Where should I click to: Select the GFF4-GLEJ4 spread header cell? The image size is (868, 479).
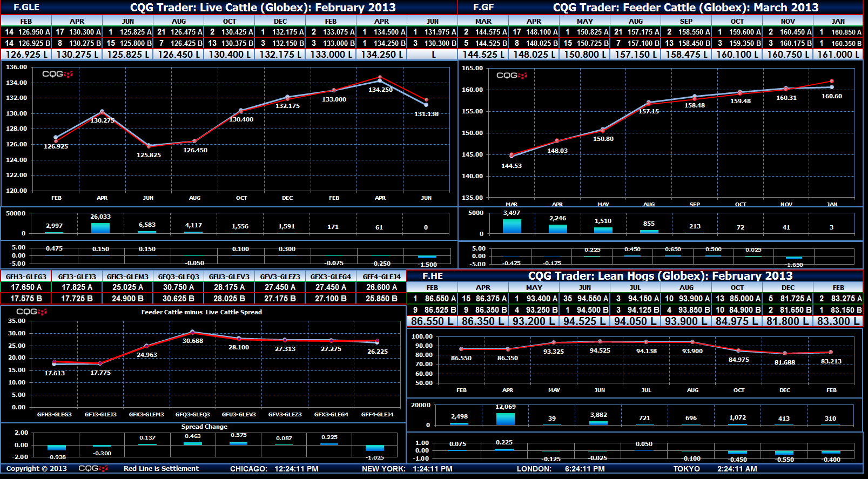(x=381, y=276)
